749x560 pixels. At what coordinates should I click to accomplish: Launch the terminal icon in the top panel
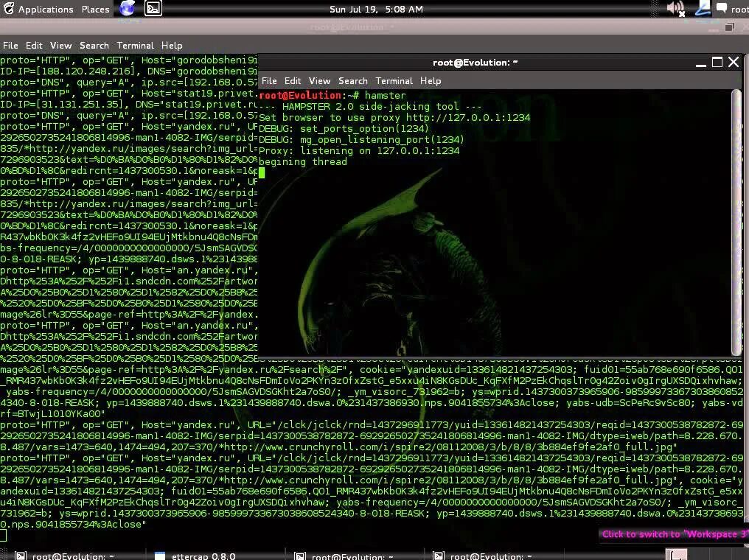153,10
